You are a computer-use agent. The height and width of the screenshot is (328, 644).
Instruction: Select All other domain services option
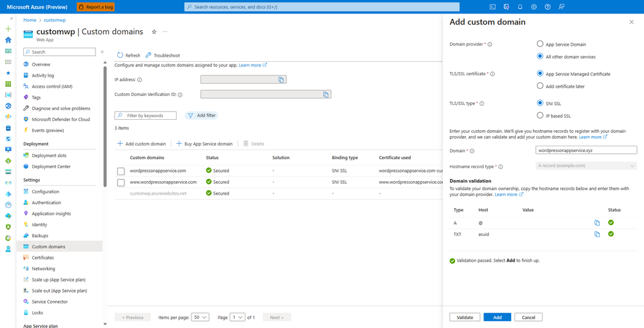tap(540, 57)
